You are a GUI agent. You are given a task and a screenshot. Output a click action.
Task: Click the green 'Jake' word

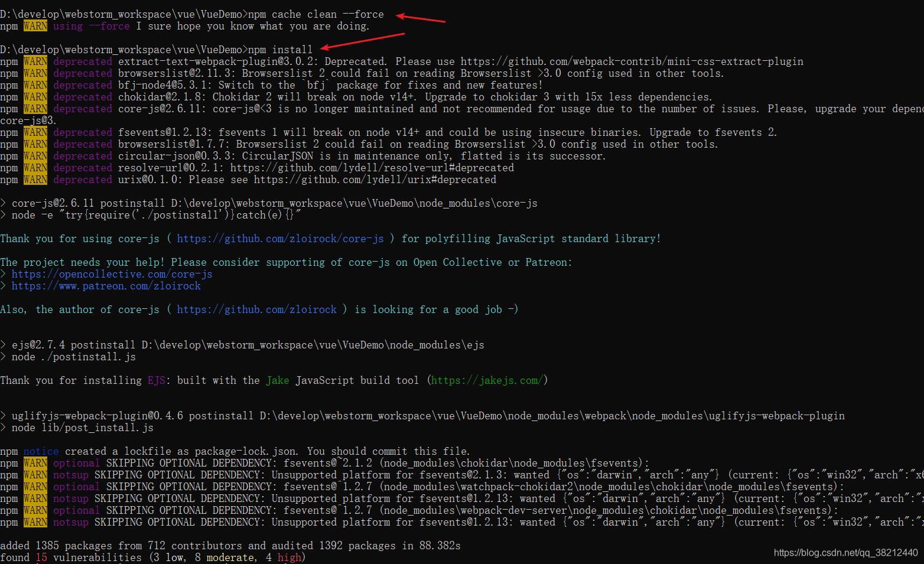278,380
